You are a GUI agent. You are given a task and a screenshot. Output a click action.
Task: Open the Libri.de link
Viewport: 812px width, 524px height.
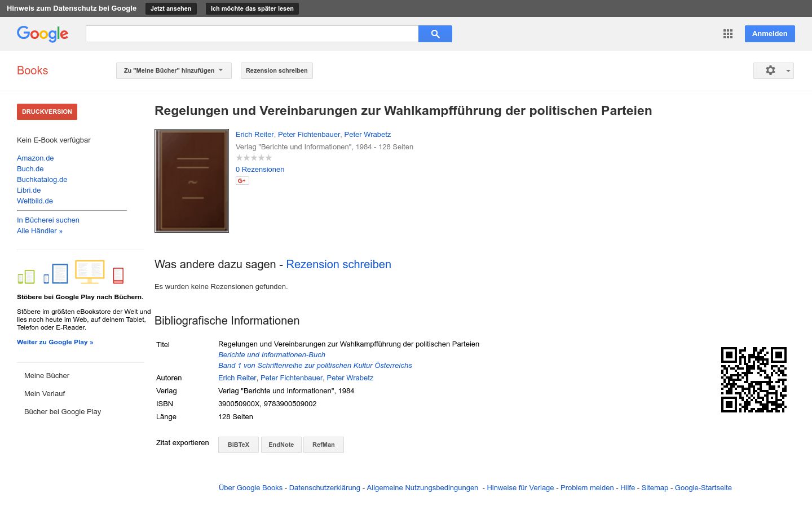pos(29,190)
